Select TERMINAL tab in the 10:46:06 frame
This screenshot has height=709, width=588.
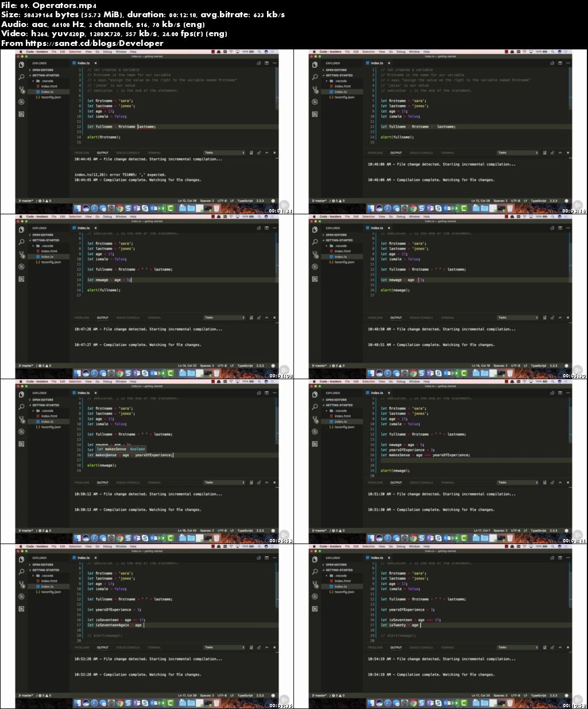click(x=447, y=152)
